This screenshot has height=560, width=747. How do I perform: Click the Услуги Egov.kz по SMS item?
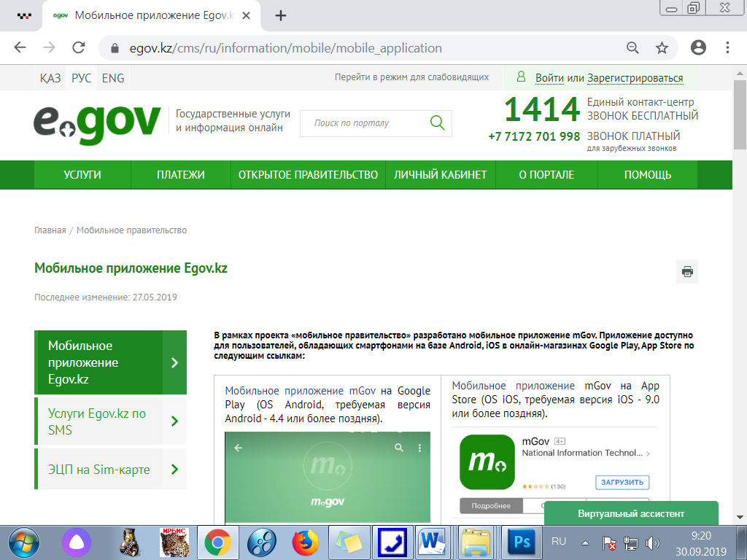point(111,421)
